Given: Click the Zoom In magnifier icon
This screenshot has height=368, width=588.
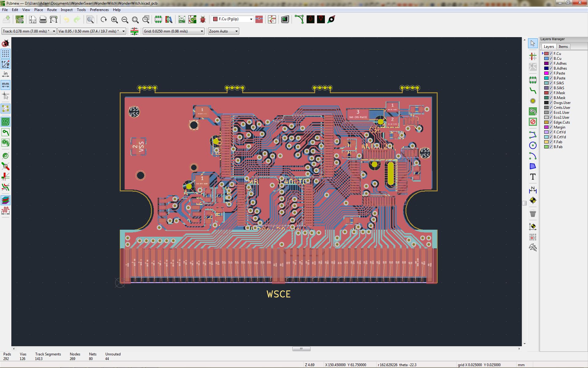Looking at the screenshot, I should tap(114, 20).
